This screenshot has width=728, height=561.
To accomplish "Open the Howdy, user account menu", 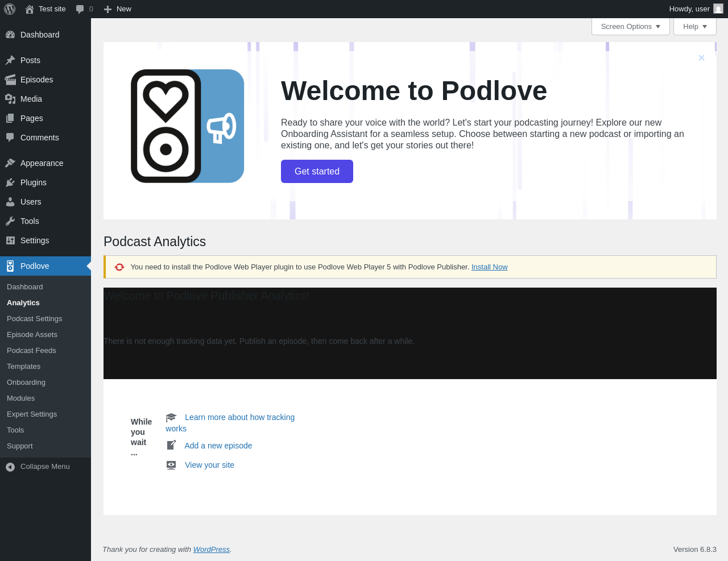I will coord(696,9).
